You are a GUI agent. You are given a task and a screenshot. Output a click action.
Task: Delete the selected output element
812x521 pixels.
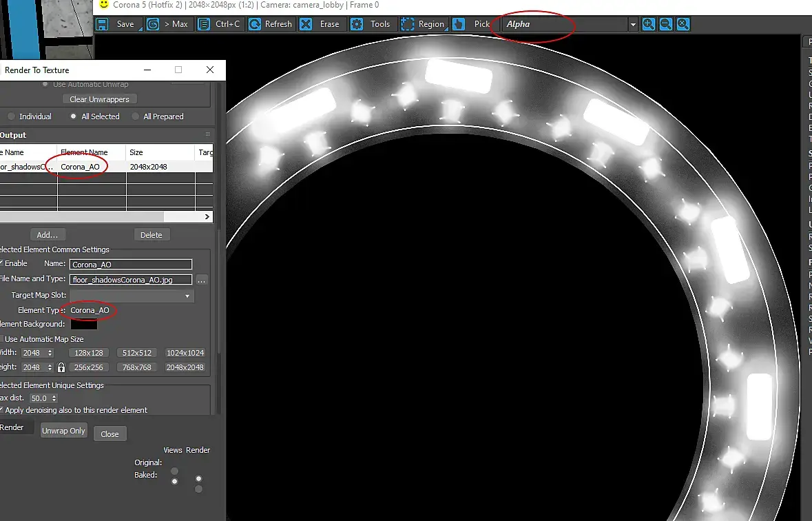point(152,235)
